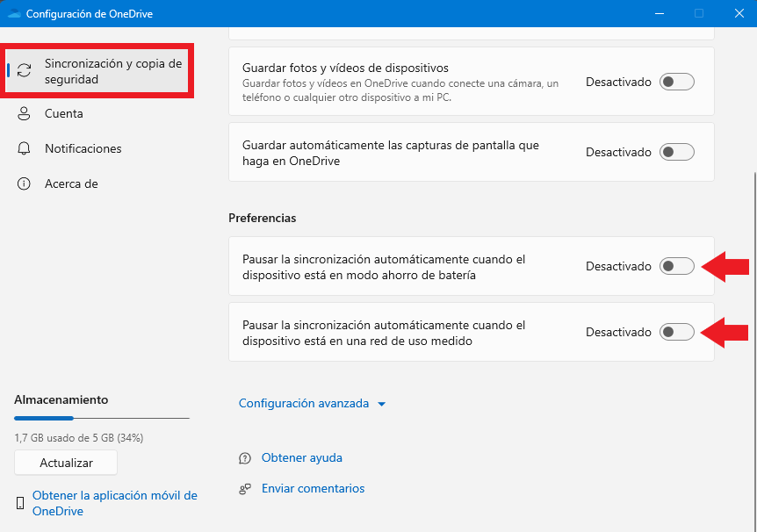Enable saving photos and videos from devices
This screenshot has width=757, height=532.
tap(677, 82)
